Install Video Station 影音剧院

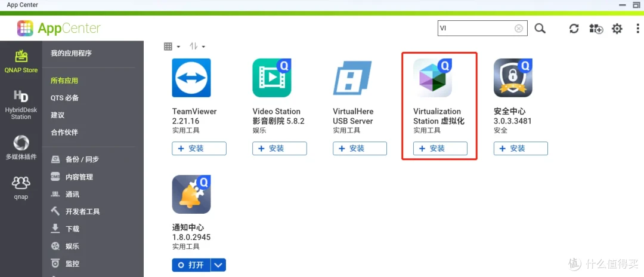coord(280,149)
